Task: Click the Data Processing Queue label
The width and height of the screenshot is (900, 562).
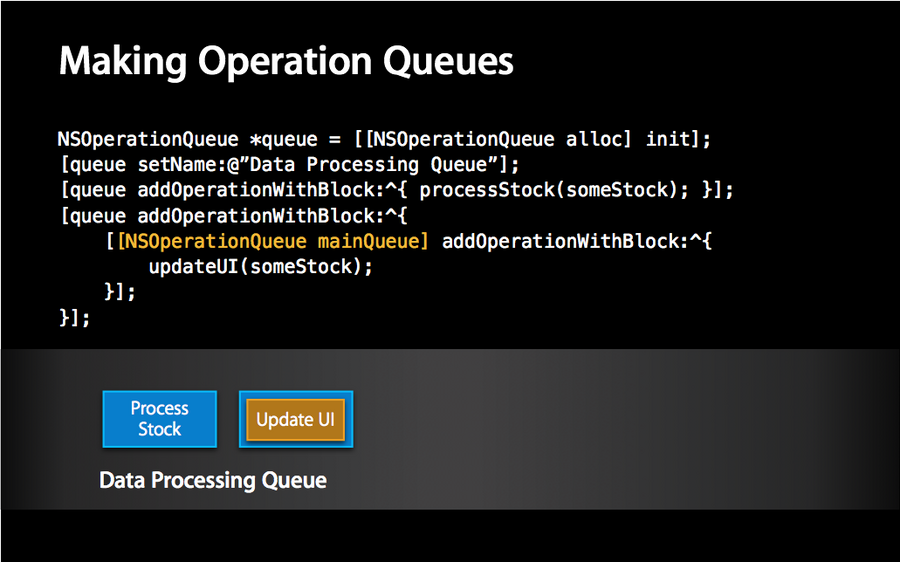Action: pos(213,480)
